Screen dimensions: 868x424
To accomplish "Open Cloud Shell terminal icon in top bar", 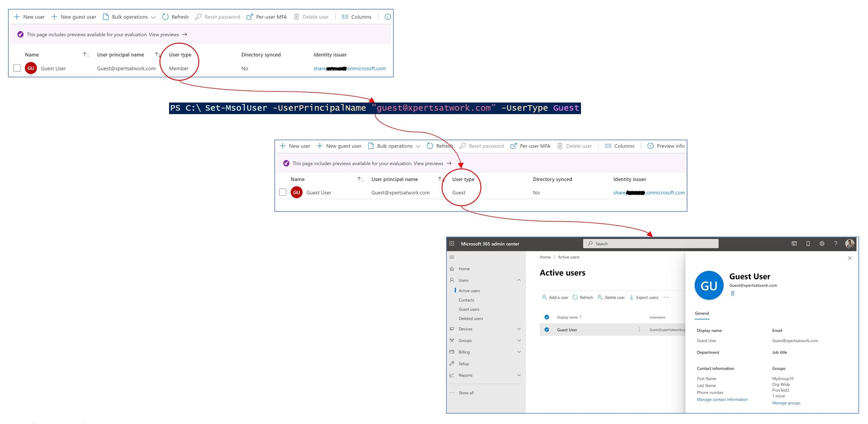I will (x=794, y=243).
